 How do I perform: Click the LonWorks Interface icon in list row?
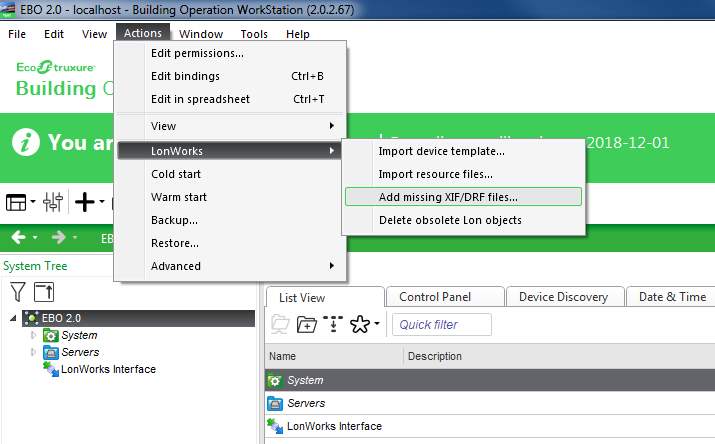pos(275,426)
